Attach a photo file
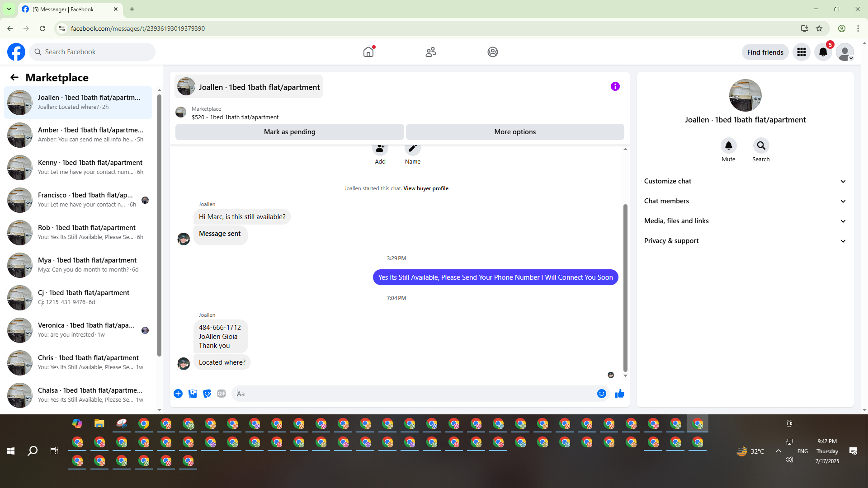This screenshot has height=488, width=868. [193, 394]
